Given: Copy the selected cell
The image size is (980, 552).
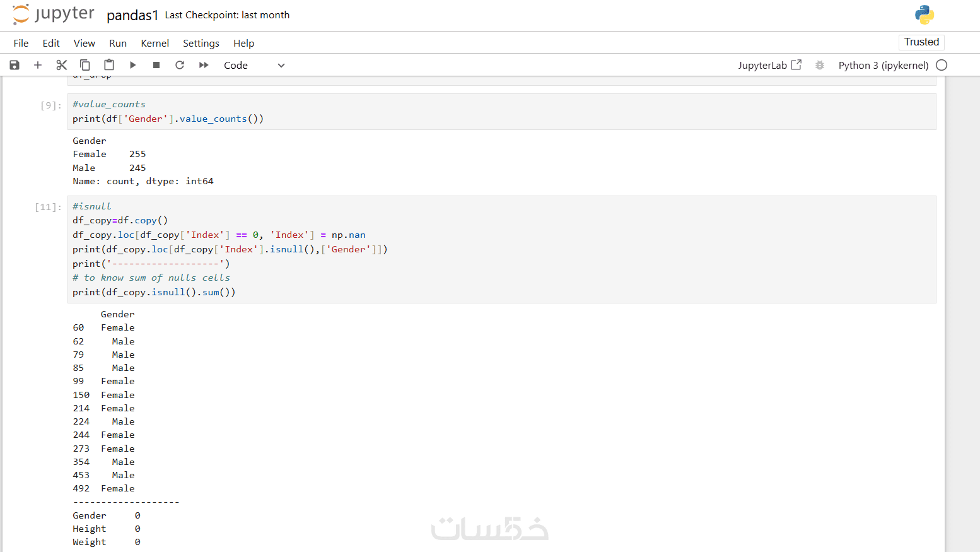Looking at the screenshot, I should (85, 65).
